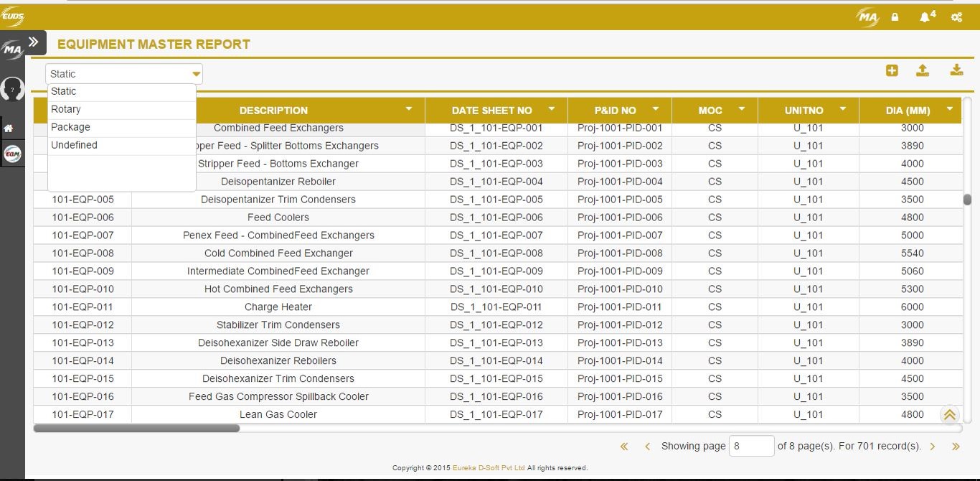Jump to the last page with double right arrows
This screenshot has height=481, width=980.
956,447
